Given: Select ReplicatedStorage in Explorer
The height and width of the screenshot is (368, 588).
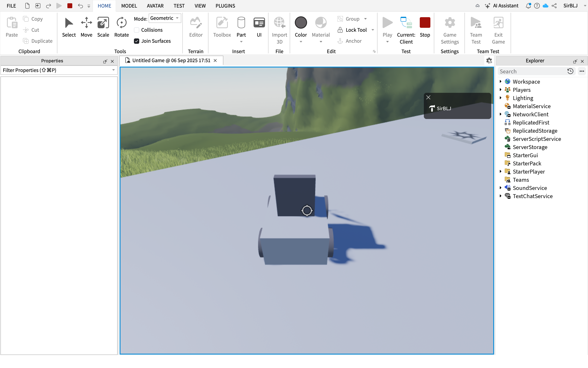Looking at the screenshot, I should point(535,131).
